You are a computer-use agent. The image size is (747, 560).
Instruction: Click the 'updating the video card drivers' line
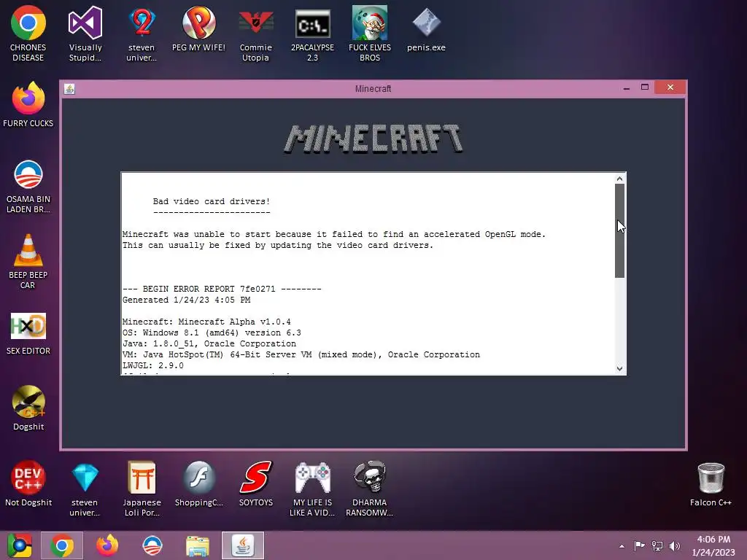(278, 245)
